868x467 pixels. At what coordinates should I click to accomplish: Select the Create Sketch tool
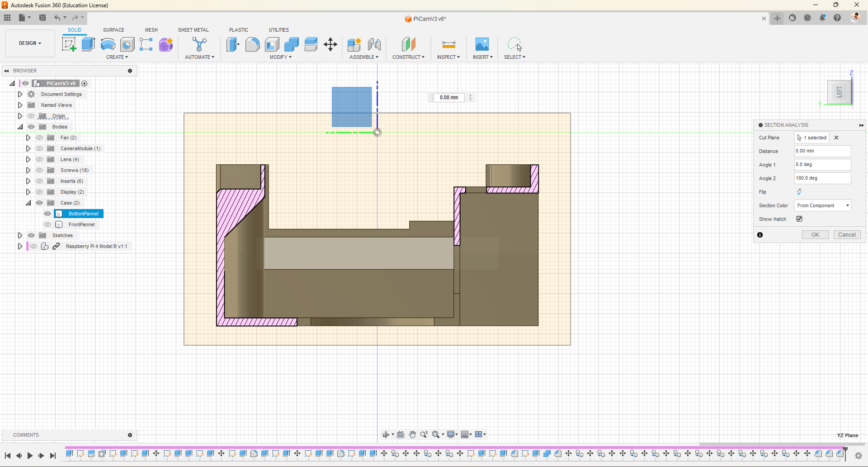69,44
